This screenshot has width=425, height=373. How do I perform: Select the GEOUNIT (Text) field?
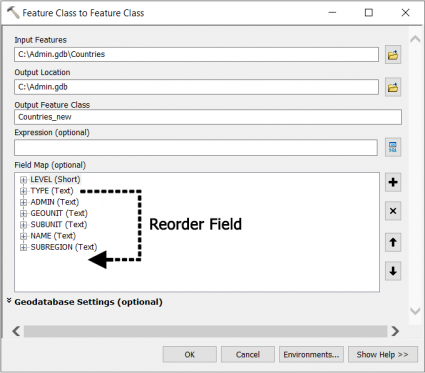coord(59,213)
